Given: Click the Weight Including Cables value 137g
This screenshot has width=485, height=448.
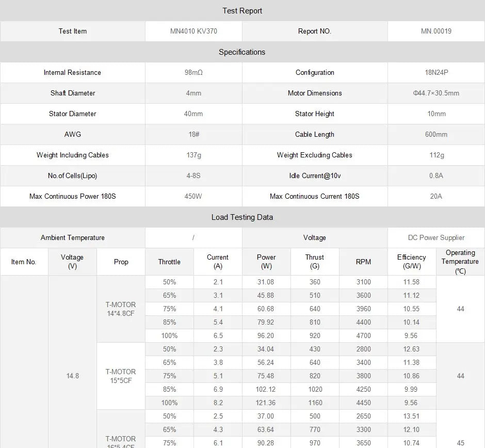Looking at the screenshot, I should 193,155.
